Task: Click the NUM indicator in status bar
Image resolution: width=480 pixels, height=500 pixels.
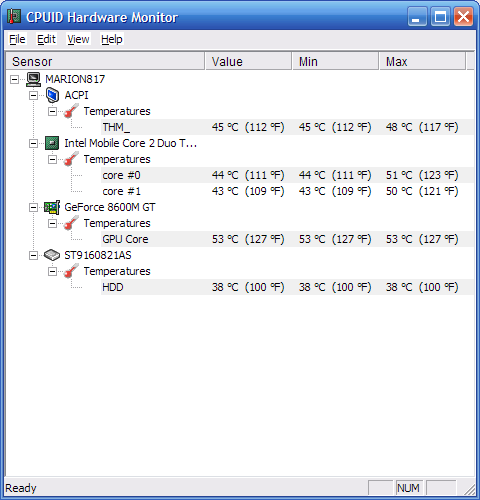Action: tap(408, 488)
